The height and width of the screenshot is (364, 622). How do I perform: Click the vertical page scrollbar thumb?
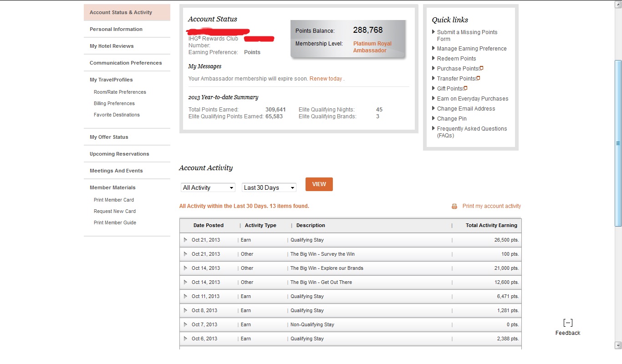tap(618, 143)
